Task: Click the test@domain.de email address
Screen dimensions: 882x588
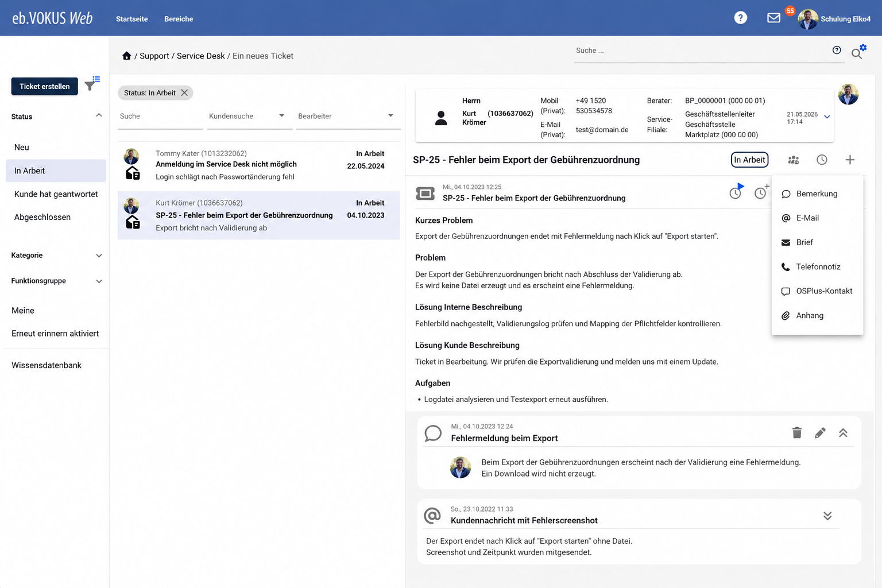Action: [x=602, y=130]
